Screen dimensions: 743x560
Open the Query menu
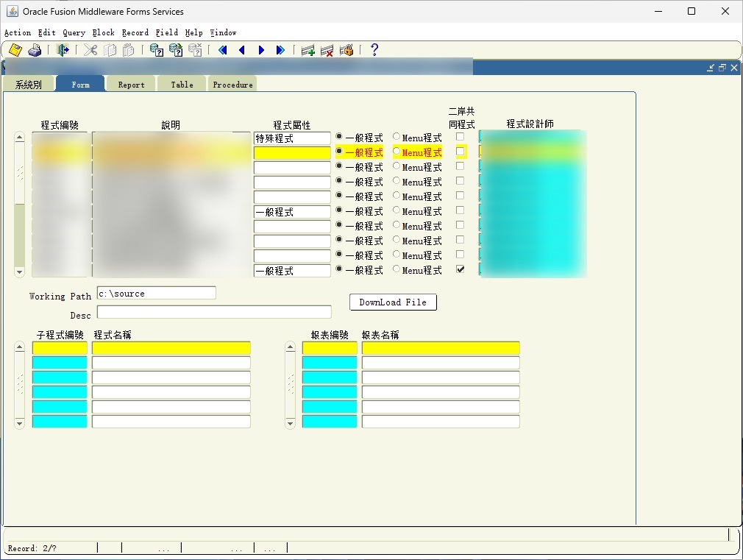tap(74, 32)
